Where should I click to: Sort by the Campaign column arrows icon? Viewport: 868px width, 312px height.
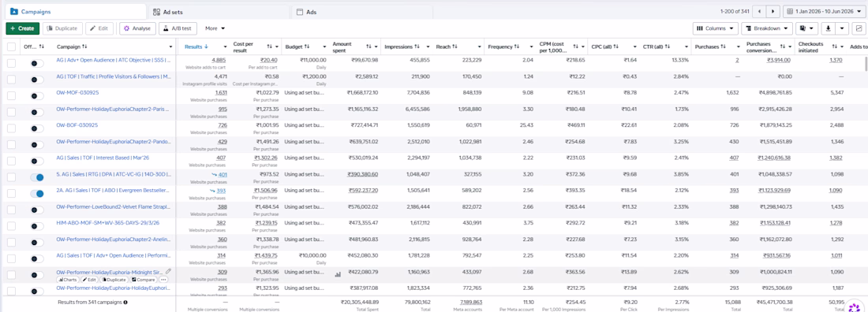pos(84,47)
